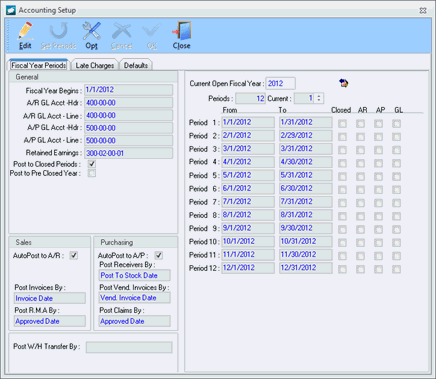The image size is (436, 379).
Task: Check the AR box for Period 2
Action: 360,137
